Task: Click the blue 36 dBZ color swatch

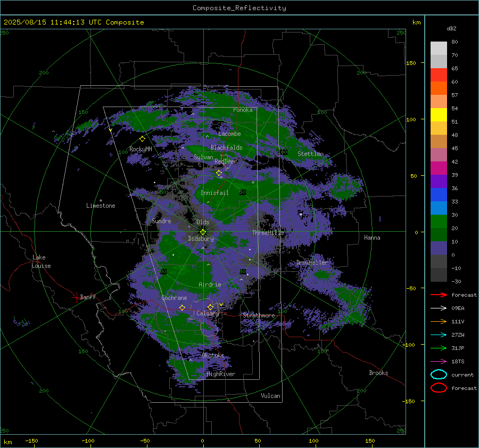Action: [439, 195]
